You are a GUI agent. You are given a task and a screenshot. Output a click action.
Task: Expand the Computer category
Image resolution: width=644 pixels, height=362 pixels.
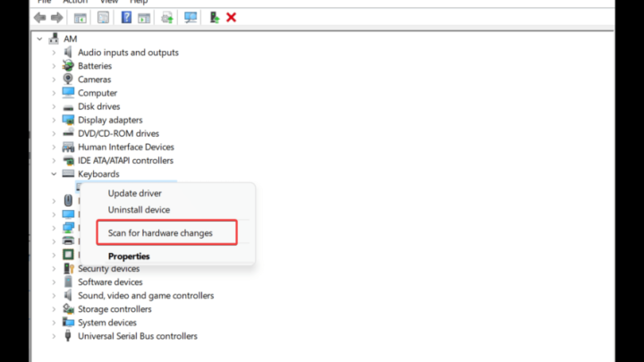tap(54, 93)
